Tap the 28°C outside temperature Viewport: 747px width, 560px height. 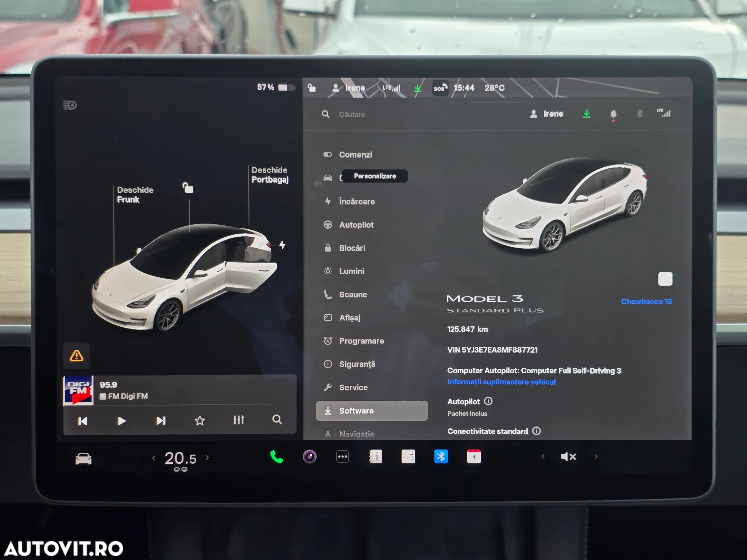pos(494,88)
